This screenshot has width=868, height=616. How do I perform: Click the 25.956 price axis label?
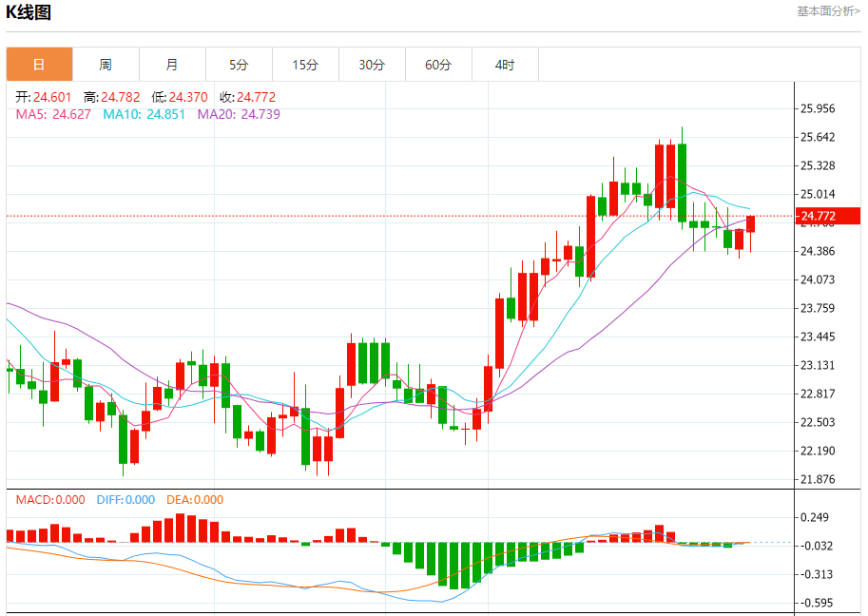click(818, 108)
